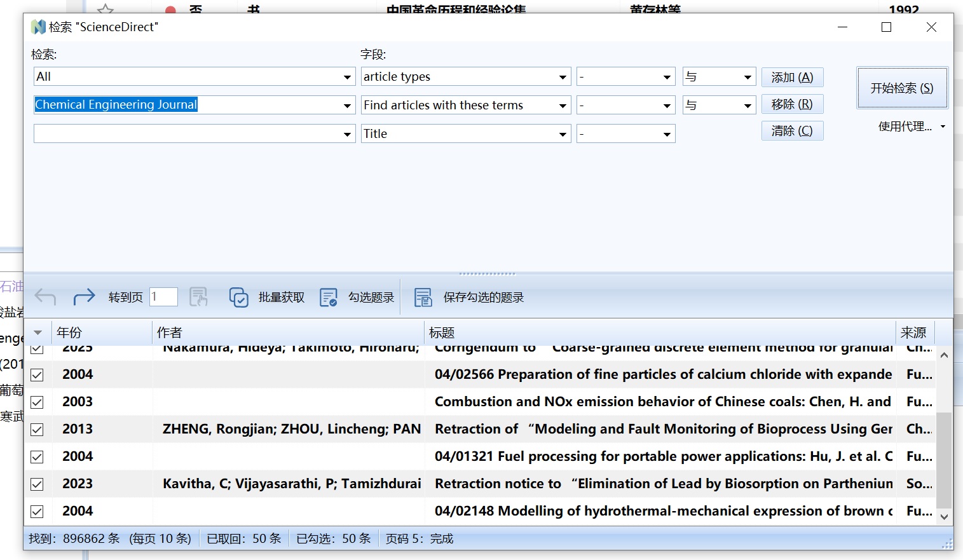Image resolution: width=963 pixels, height=560 pixels.
Task: Toggle checkbox for 2013 ZHENG Rongjian row
Action: point(38,430)
